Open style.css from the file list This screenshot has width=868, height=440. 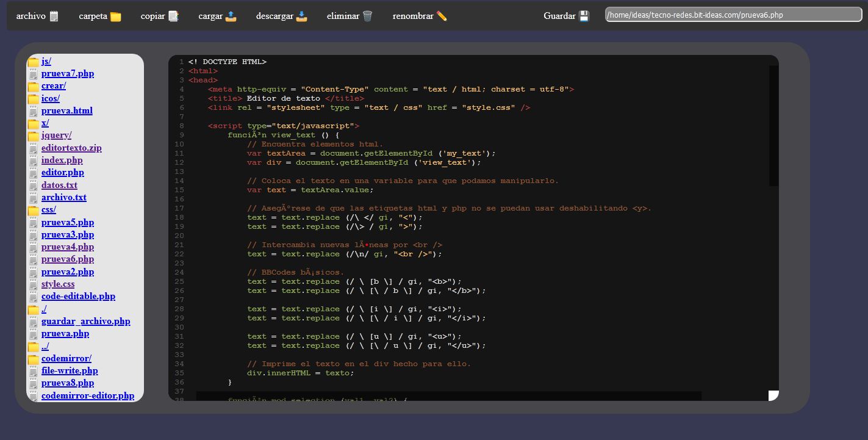(58, 284)
